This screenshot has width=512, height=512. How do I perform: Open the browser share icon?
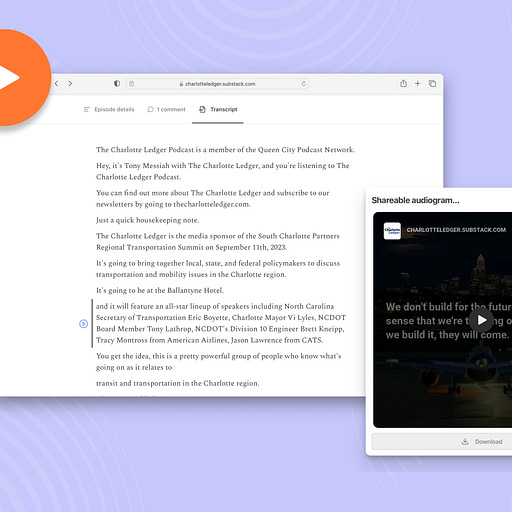coord(403,83)
